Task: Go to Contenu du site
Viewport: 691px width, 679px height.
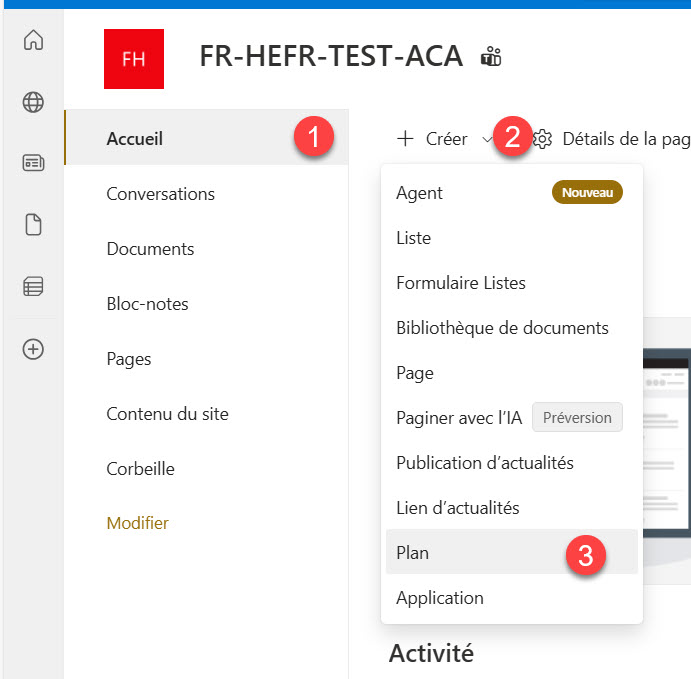Action: (167, 414)
